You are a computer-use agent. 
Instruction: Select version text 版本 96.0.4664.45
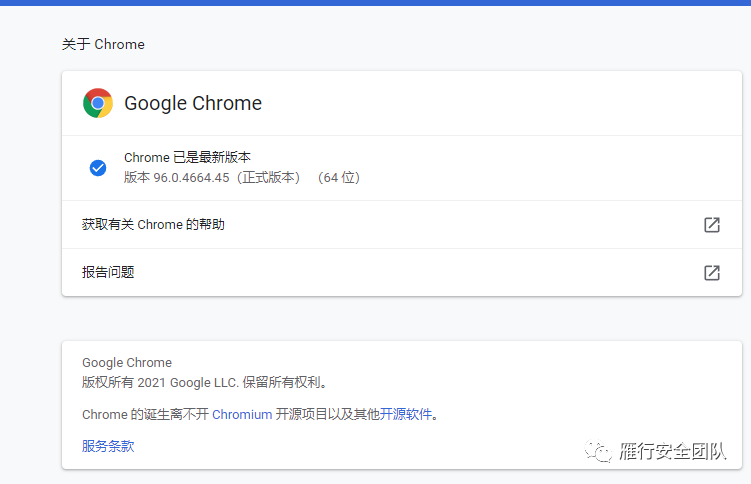(x=177, y=178)
